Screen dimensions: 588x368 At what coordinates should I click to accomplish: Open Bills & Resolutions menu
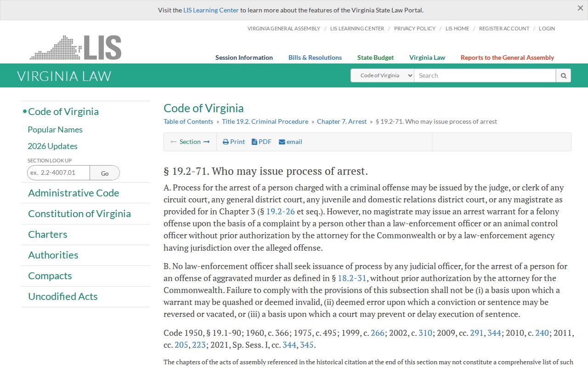315,57
